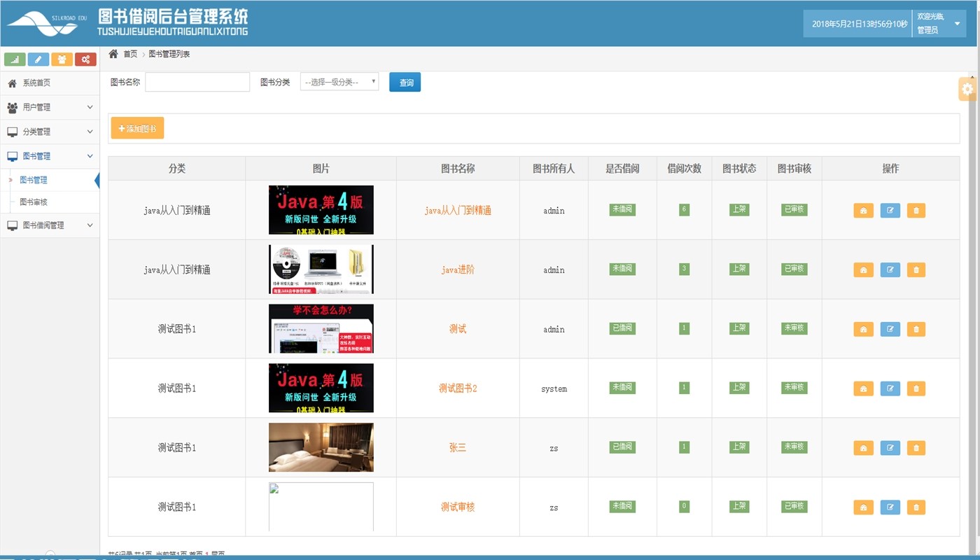Expand the 图书借阅管理 sidebar section
The height and width of the screenshot is (560, 980).
49,225
